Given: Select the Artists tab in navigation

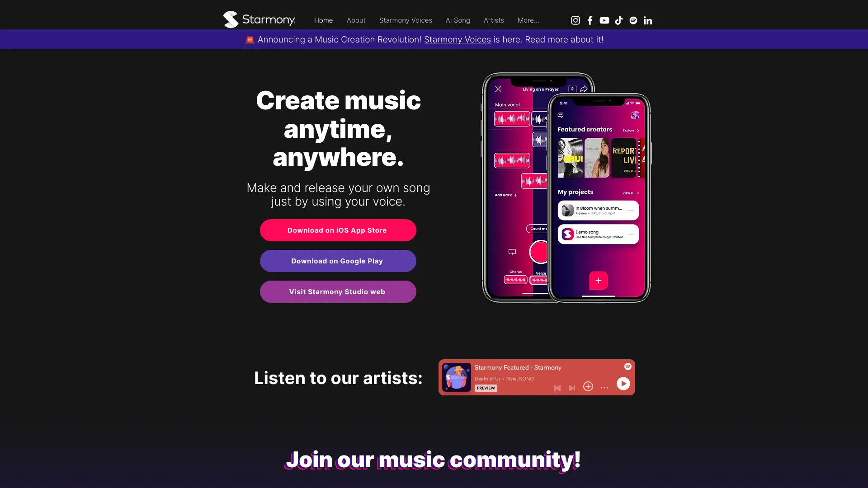Looking at the screenshot, I should coord(494,20).
